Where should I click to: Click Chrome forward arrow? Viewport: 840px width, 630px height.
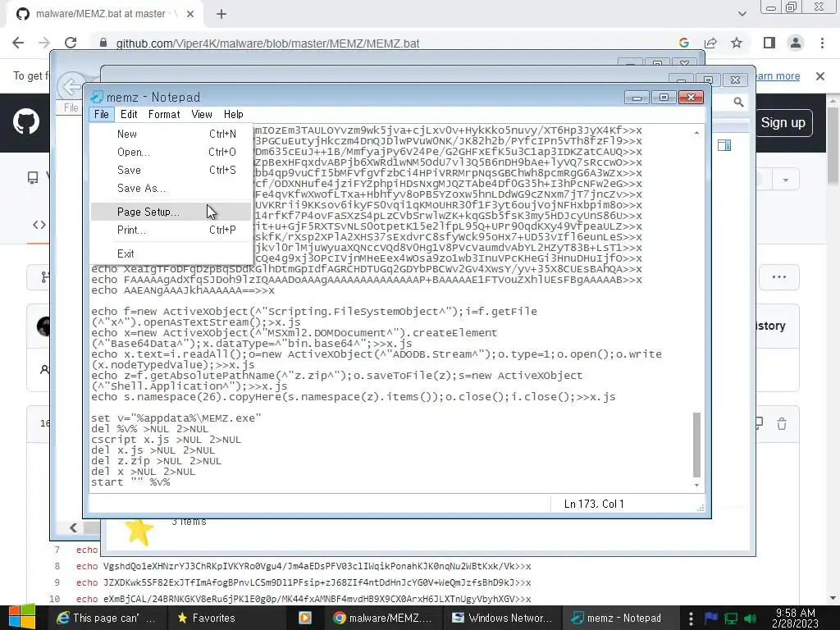pyautogui.click(x=44, y=43)
